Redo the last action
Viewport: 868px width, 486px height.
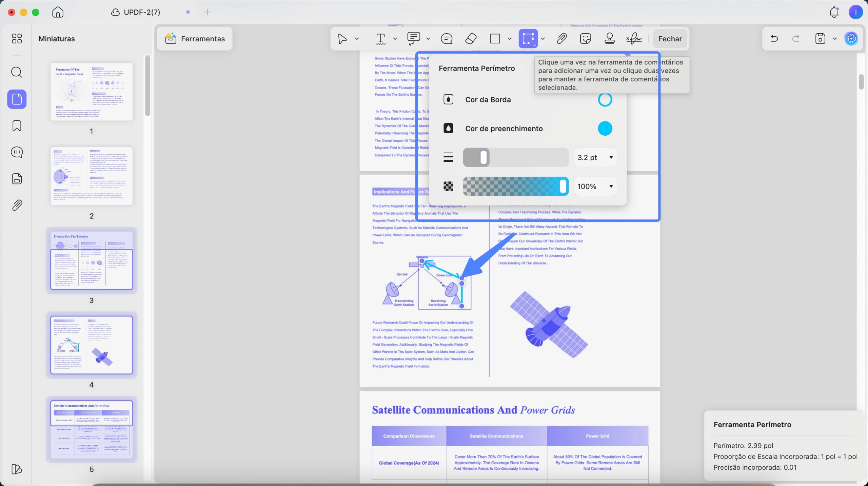click(796, 38)
